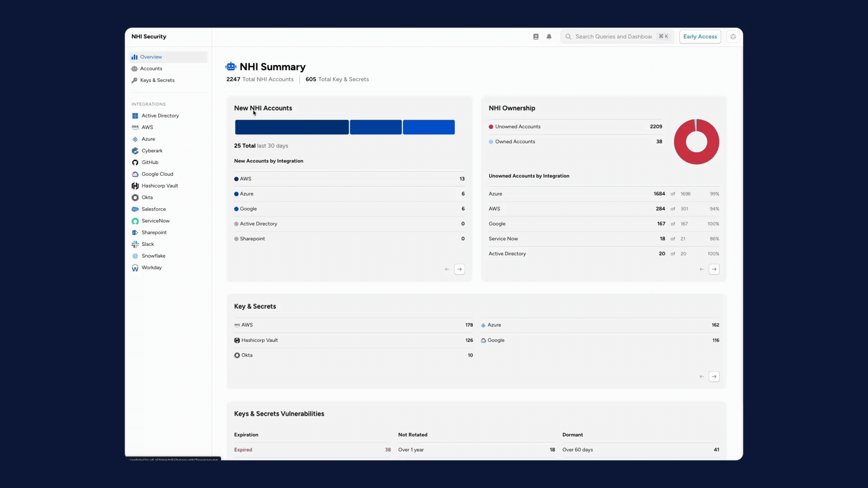The image size is (868, 488).
Task: Click the settings gear icon top right
Action: (733, 37)
